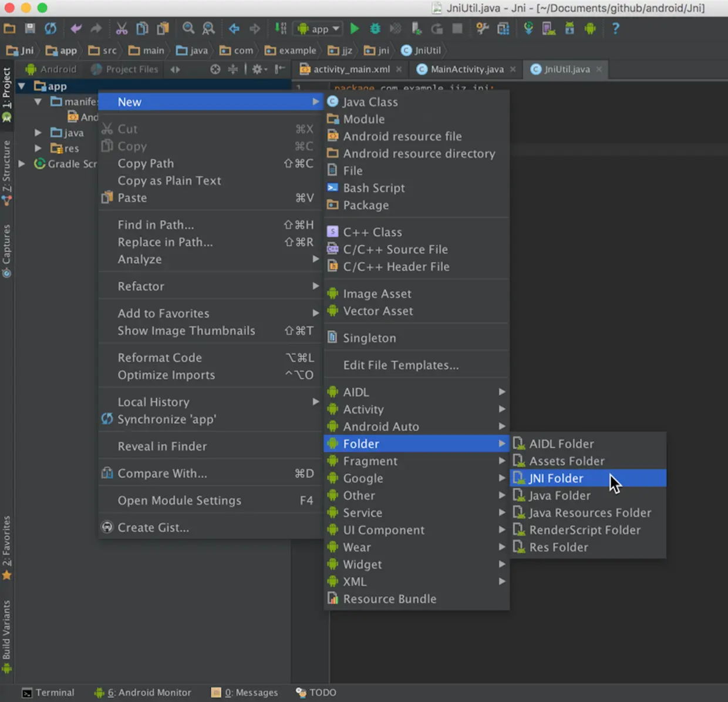Image resolution: width=728 pixels, height=702 pixels.
Task: Collapse the app module tree node
Action: click(x=22, y=86)
